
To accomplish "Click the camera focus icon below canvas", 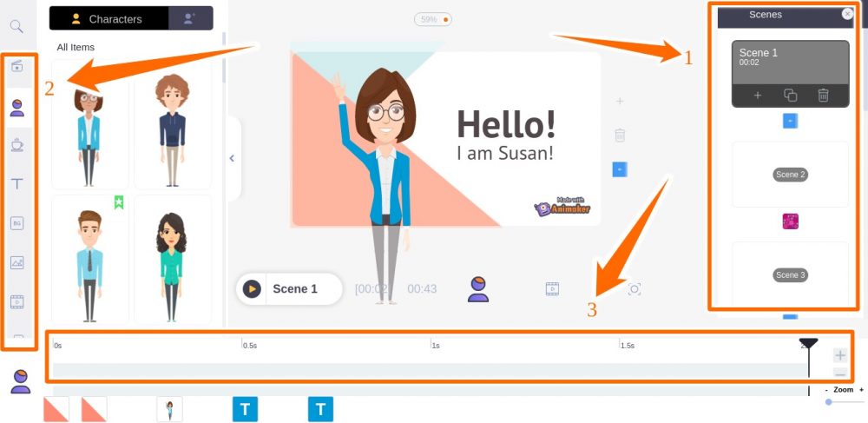I will pyautogui.click(x=635, y=289).
